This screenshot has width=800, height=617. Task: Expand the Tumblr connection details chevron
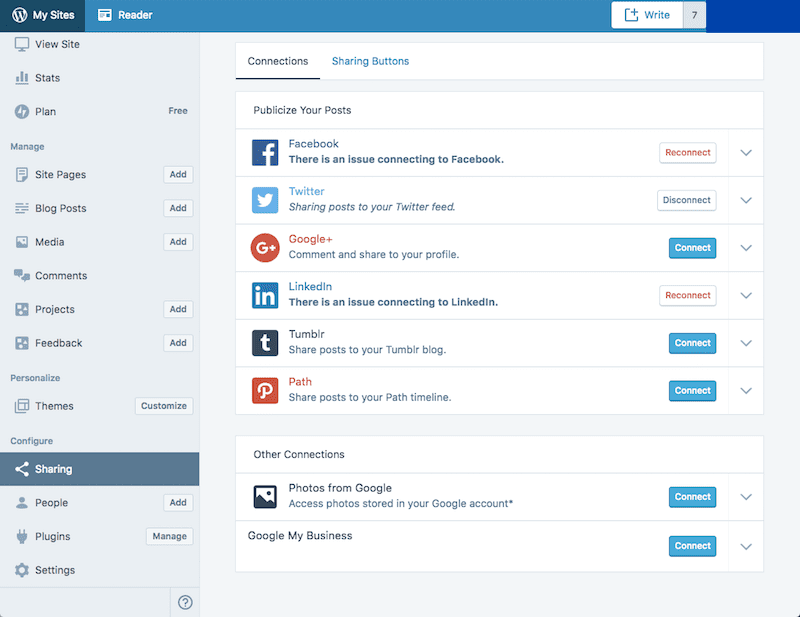[746, 343]
